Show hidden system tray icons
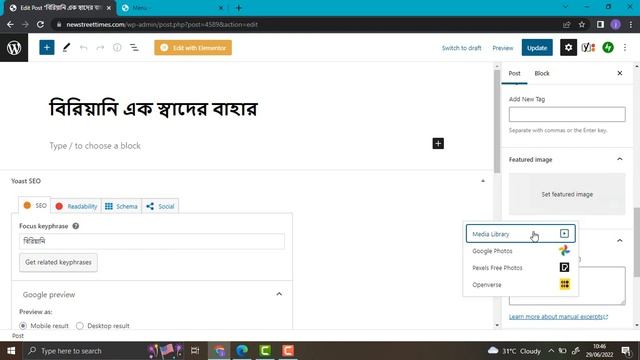This screenshot has width=640, height=360. (551, 351)
